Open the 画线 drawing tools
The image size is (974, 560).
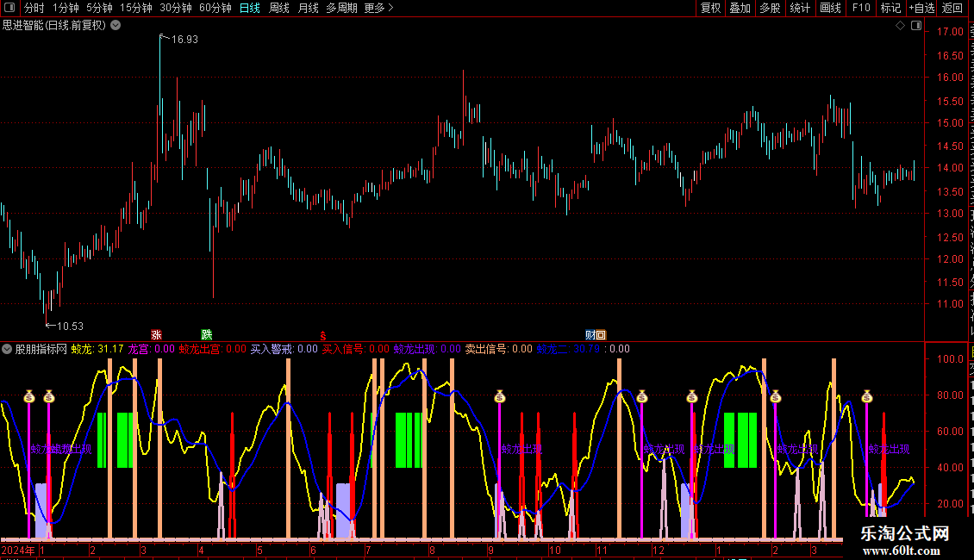[x=830, y=8]
